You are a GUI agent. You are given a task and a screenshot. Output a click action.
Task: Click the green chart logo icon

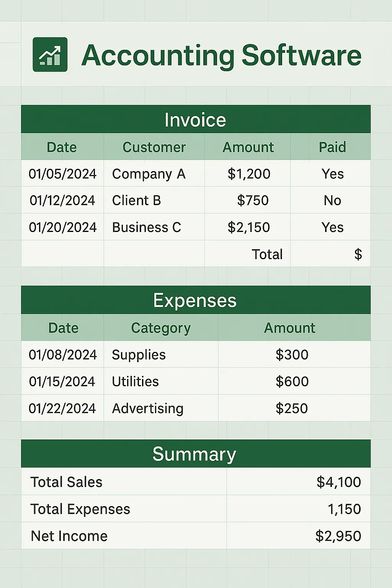coord(50,54)
